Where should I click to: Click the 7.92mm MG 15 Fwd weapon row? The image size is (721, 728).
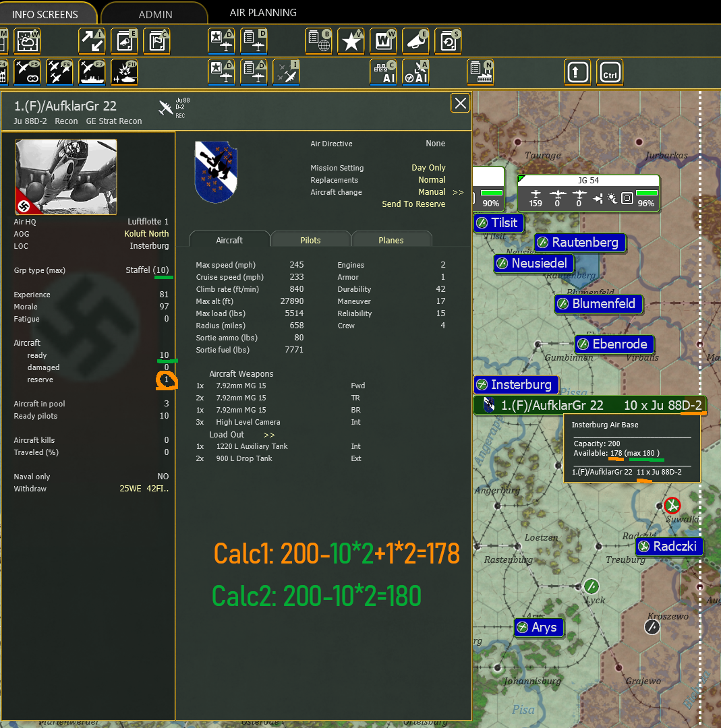click(281, 386)
